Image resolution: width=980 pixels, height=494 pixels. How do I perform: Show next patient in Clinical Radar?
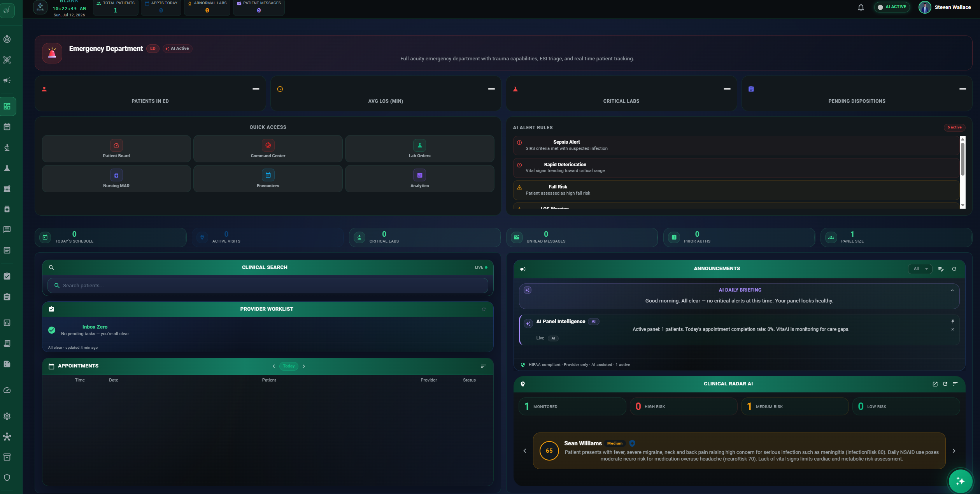(x=954, y=451)
